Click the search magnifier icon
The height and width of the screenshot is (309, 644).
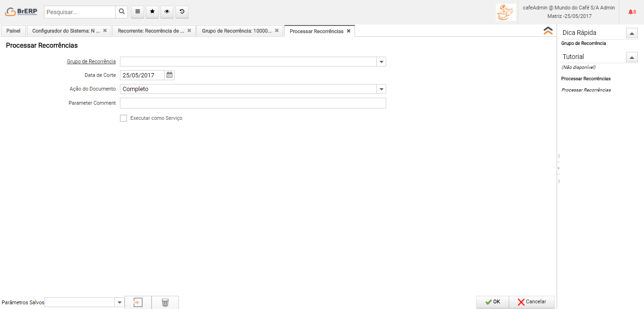click(x=122, y=12)
